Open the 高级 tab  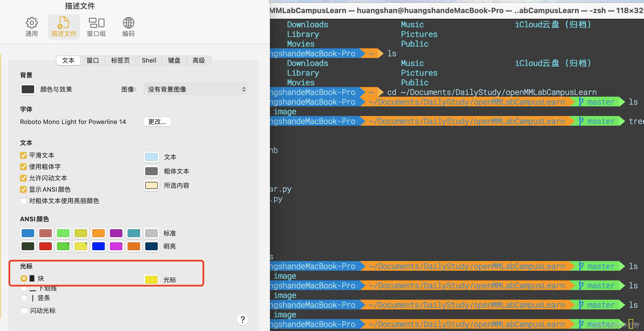[198, 60]
